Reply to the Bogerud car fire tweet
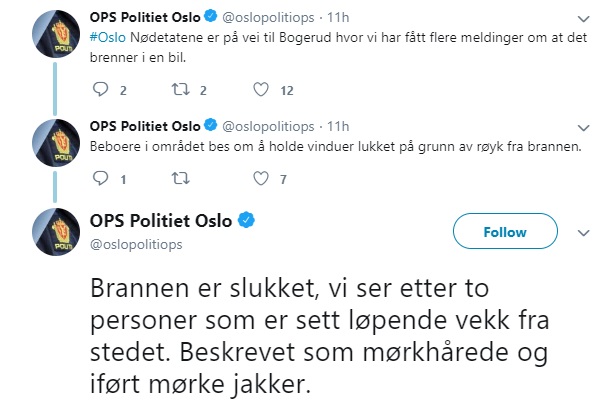This screenshot has height=408, width=609. [99, 90]
